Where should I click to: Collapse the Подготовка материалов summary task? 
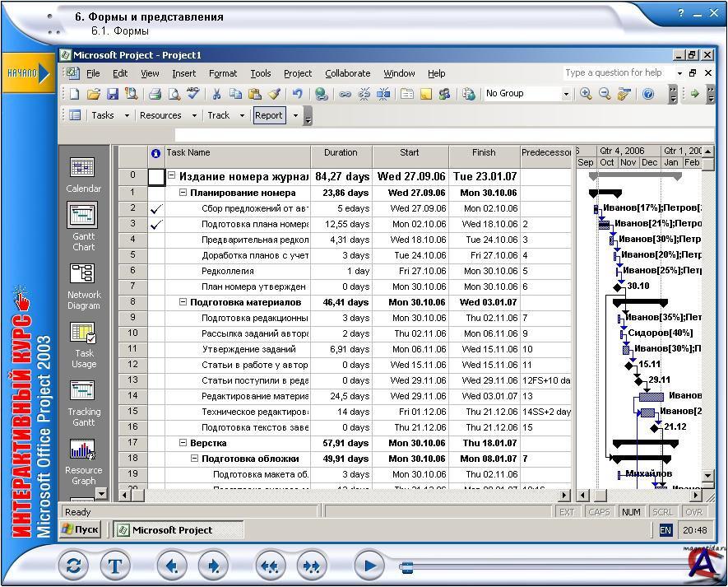[x=183, y=302]
